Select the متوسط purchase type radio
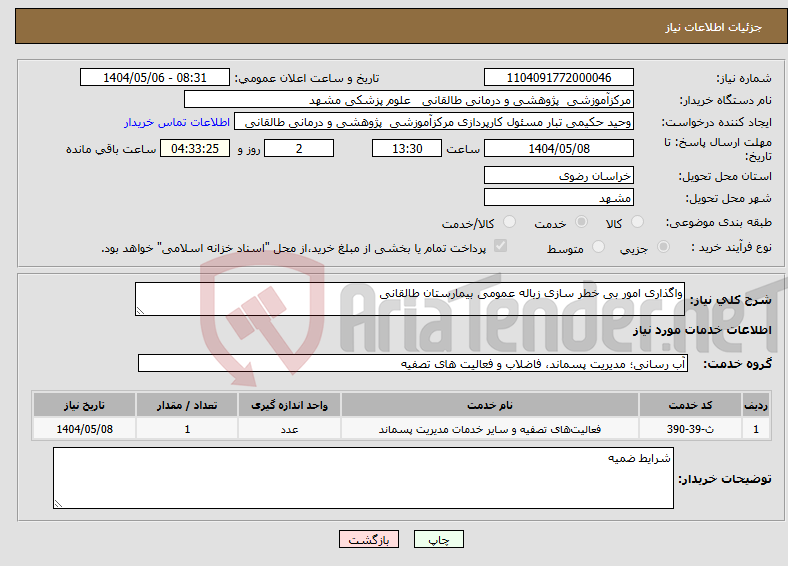 (598, 246)
